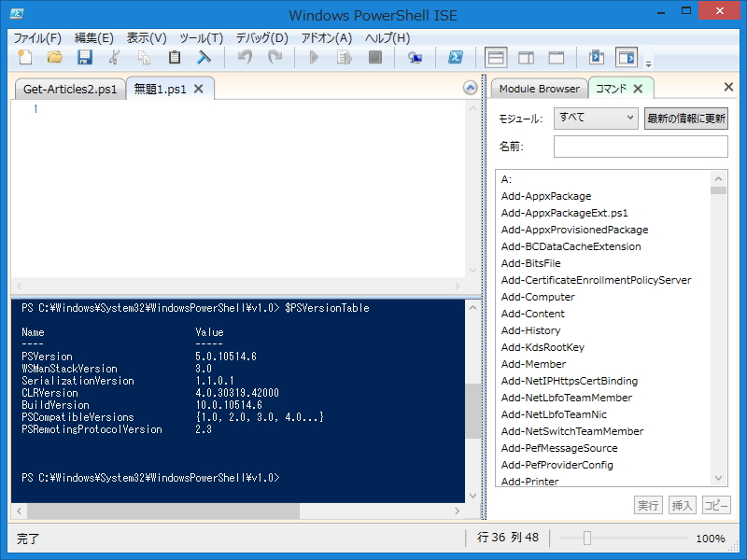747x560 pixels.
Task: Save the script using the Save icon
Action: tap(84, 58)
